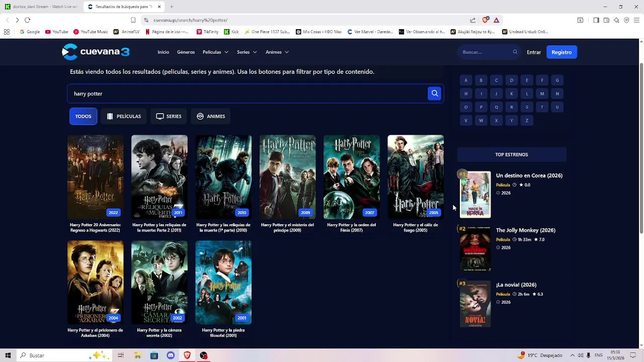
Task: Open the YouTube Music bookmark
Action: [x=91, y=32]
